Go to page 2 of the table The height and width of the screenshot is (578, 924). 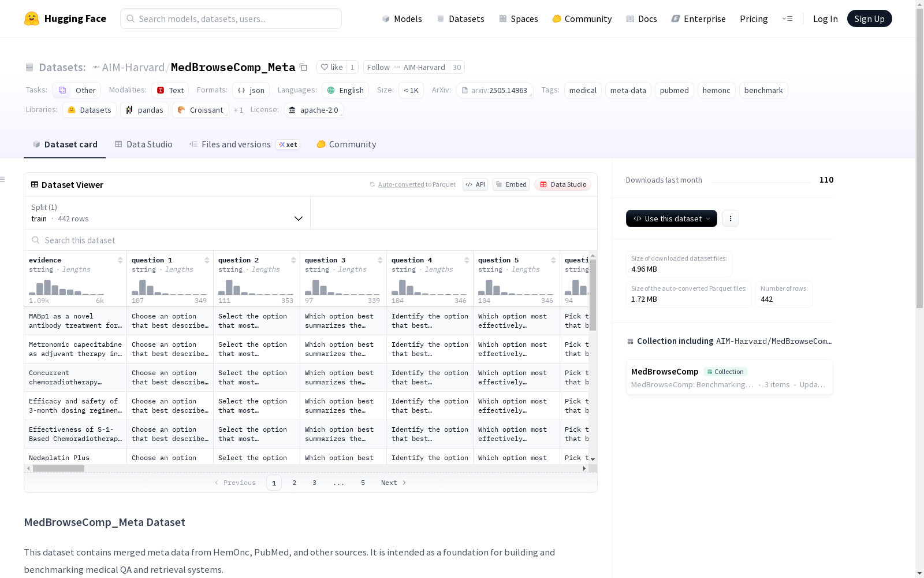(x=295, y=483)
